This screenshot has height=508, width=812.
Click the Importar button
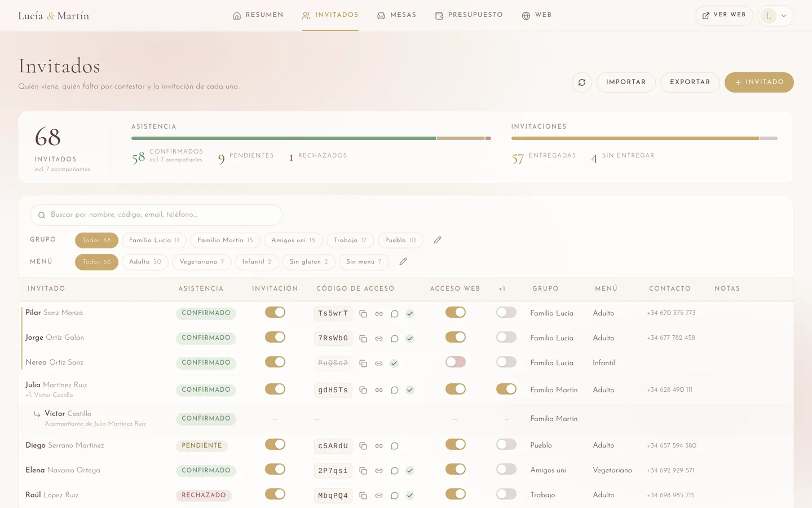point(626,82)
